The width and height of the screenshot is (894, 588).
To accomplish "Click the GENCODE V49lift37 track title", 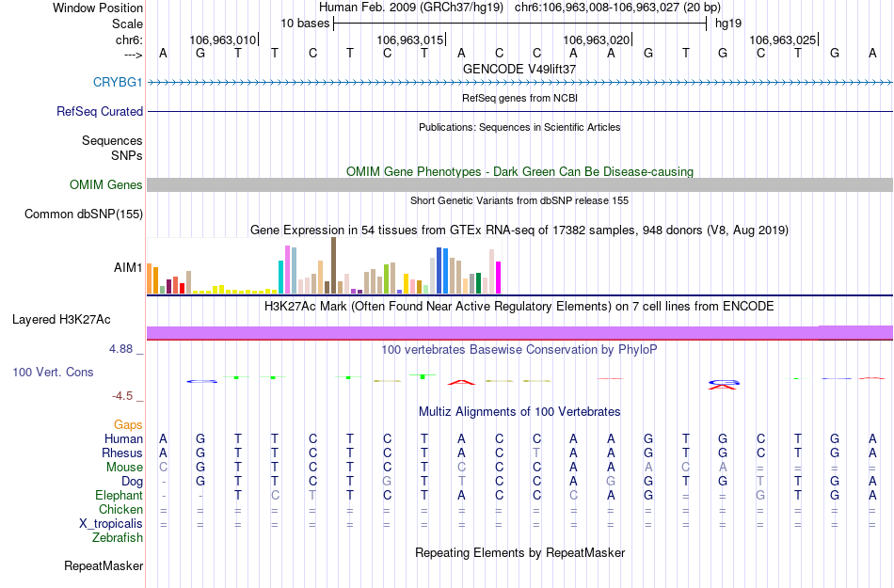I will [x=519, y=69].
